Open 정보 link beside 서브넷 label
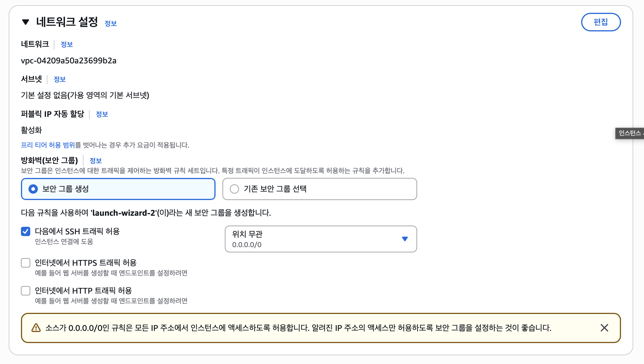Screen dimensions: 644x364 60,79
